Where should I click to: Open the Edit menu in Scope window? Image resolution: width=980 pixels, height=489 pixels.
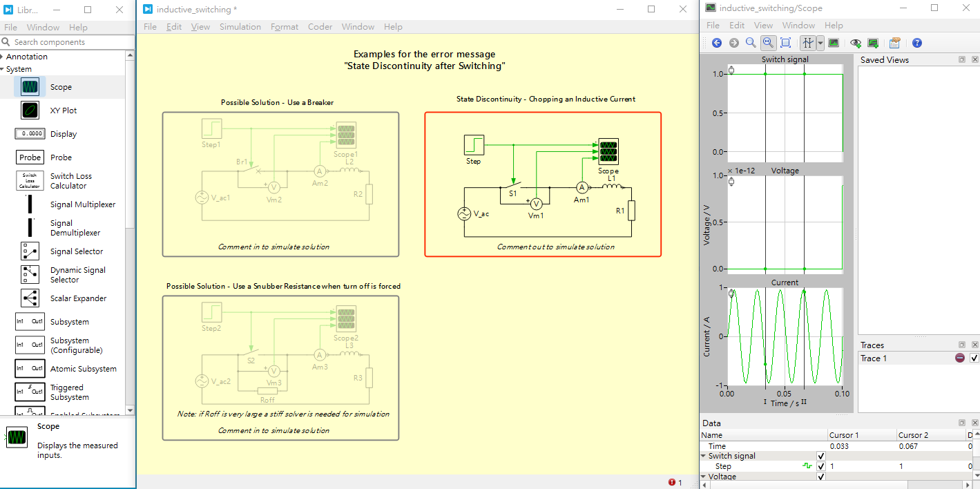737,26
